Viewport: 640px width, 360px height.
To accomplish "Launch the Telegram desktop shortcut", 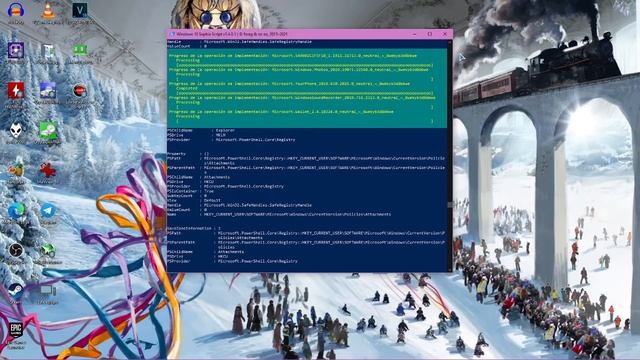I will (48, 211).
